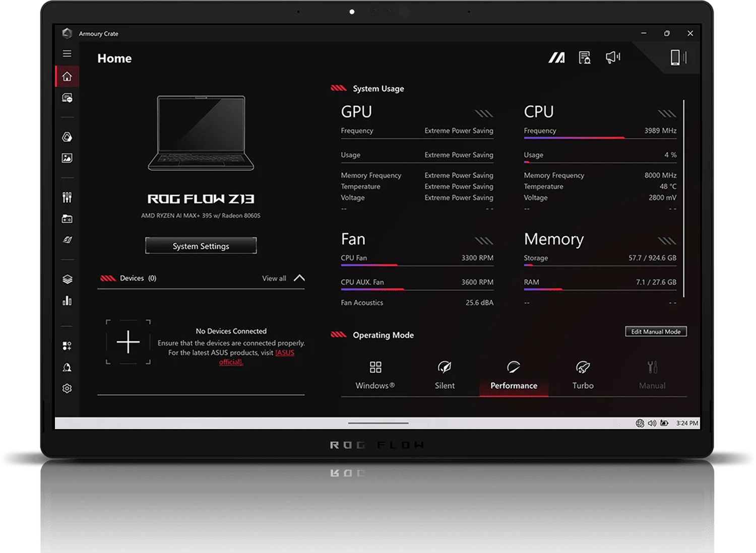Click the slashed-A logo header icon
The width and height of the screenshot is (756, 553).
point(556,58)
